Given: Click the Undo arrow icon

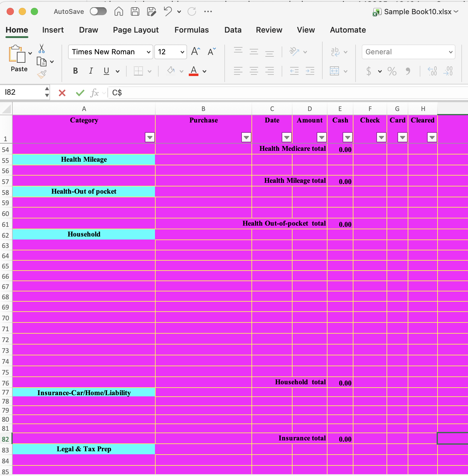Looking at the screenshot, I should (x=168, y=11).
